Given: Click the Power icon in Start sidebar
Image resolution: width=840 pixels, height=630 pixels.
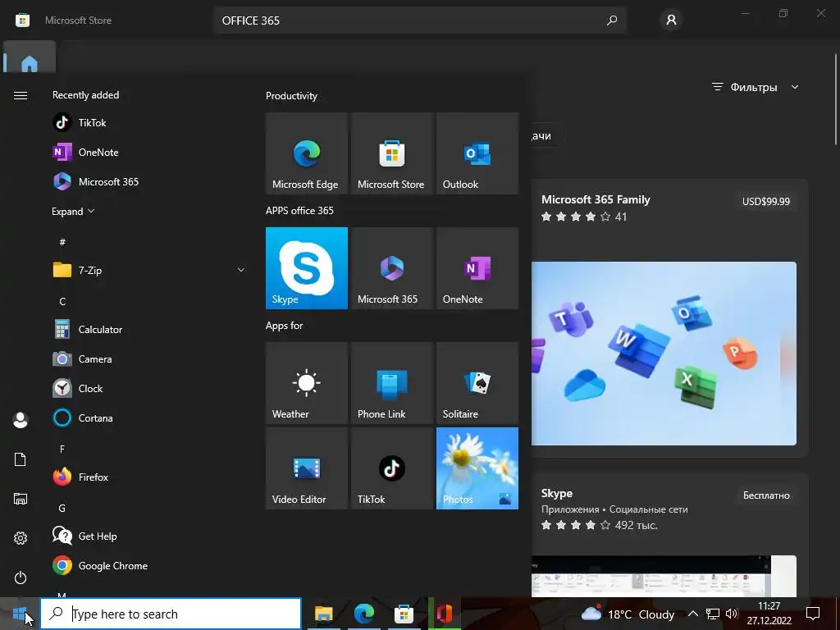Looking at the screenshot, I should pos(21,577).
